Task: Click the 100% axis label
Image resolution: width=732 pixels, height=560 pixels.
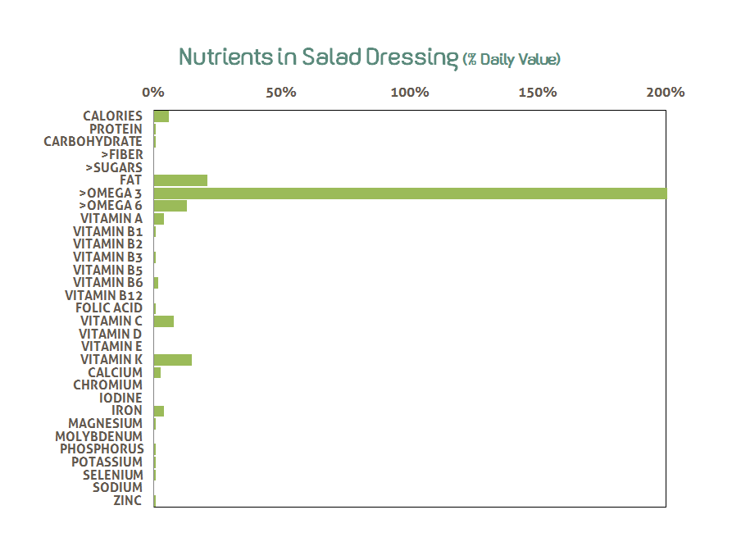Action: [x=410, y=92]
